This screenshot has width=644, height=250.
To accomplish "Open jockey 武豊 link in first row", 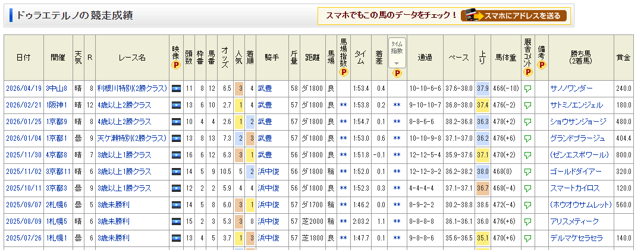I will tap(265, 88).
